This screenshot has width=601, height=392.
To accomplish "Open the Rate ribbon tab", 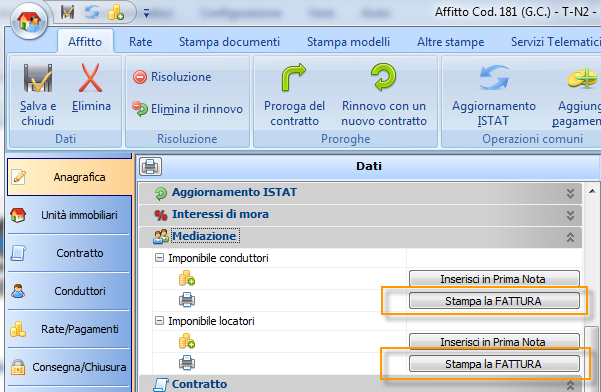I will pyautogui.click(x=140, y=41).
